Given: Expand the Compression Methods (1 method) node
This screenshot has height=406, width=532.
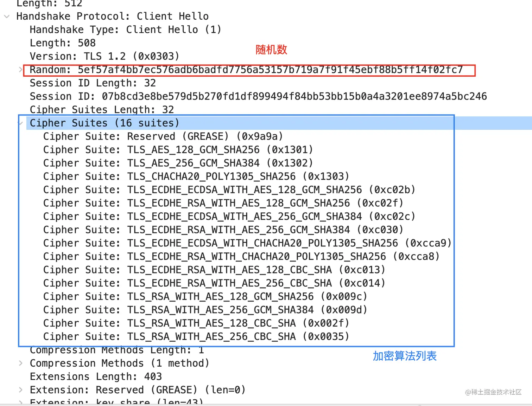Looking at the screenshot, I should coord(20,363).
